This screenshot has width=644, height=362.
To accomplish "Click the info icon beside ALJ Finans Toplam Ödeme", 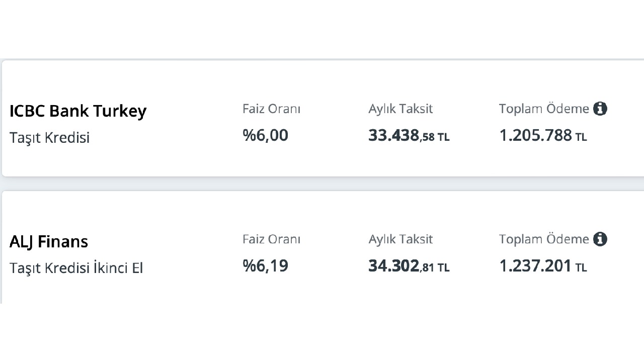I will [600, 239].
